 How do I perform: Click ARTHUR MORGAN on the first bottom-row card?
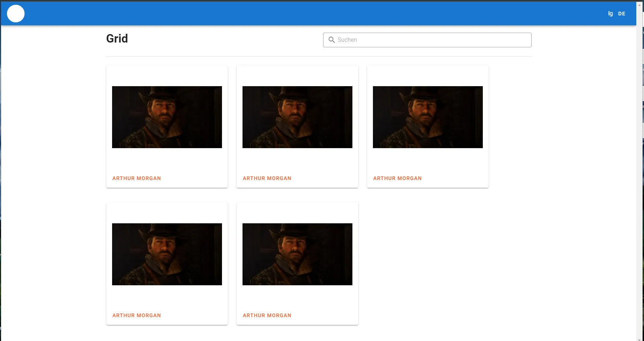tap(137, 315)
